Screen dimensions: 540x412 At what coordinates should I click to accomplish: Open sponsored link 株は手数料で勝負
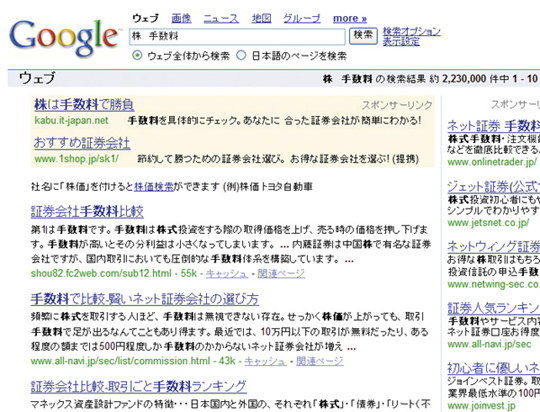pos(84,105)
